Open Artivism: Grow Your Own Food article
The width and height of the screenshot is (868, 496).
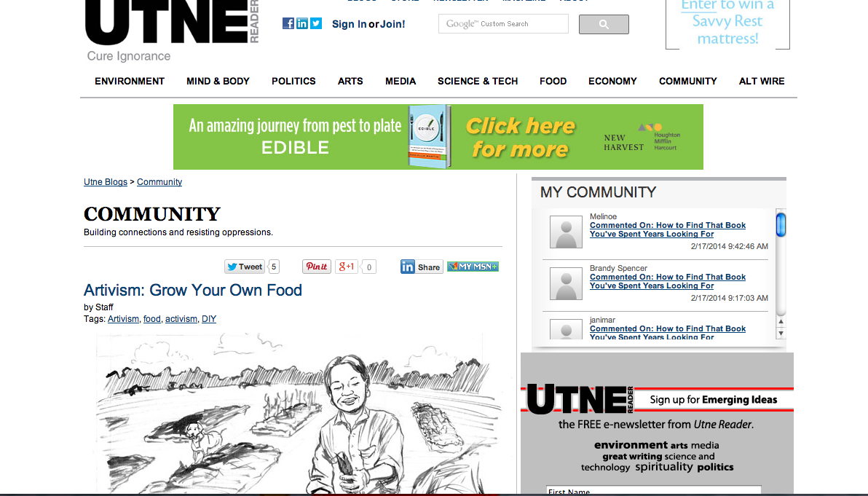coord(193,290)
